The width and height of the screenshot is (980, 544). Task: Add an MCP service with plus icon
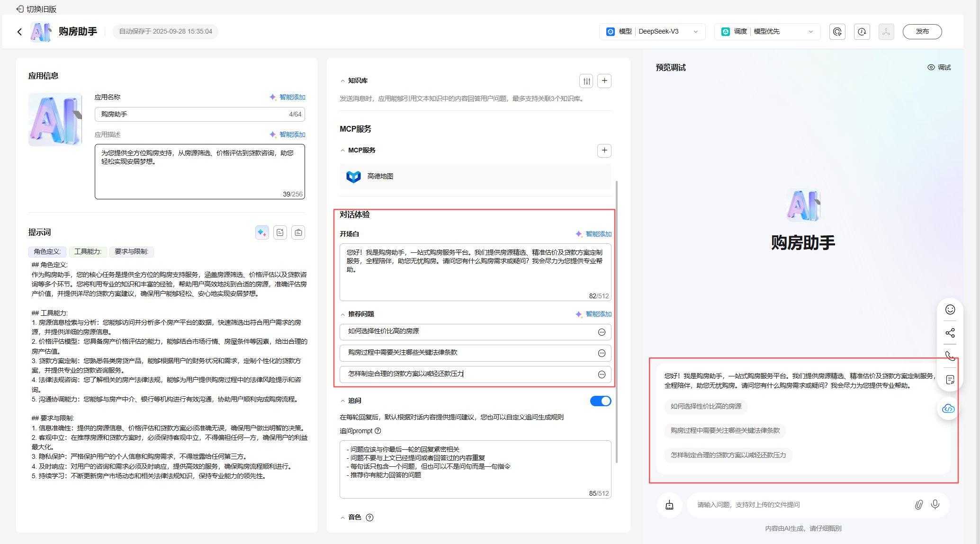tap(604, 151)
